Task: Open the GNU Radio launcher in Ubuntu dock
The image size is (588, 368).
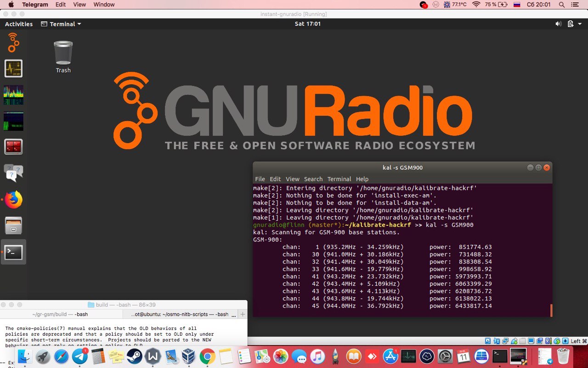Action: pos(13,42)
